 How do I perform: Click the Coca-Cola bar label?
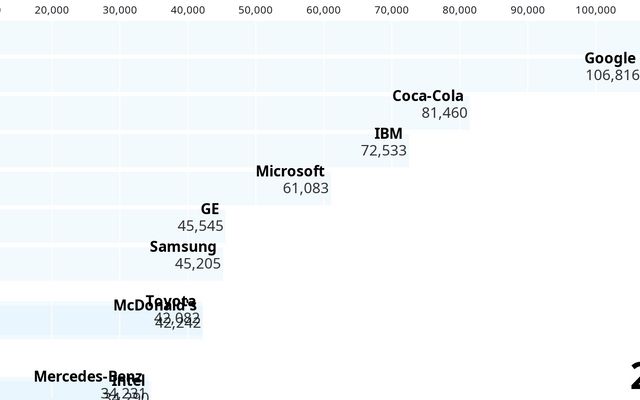pos(427,96)
